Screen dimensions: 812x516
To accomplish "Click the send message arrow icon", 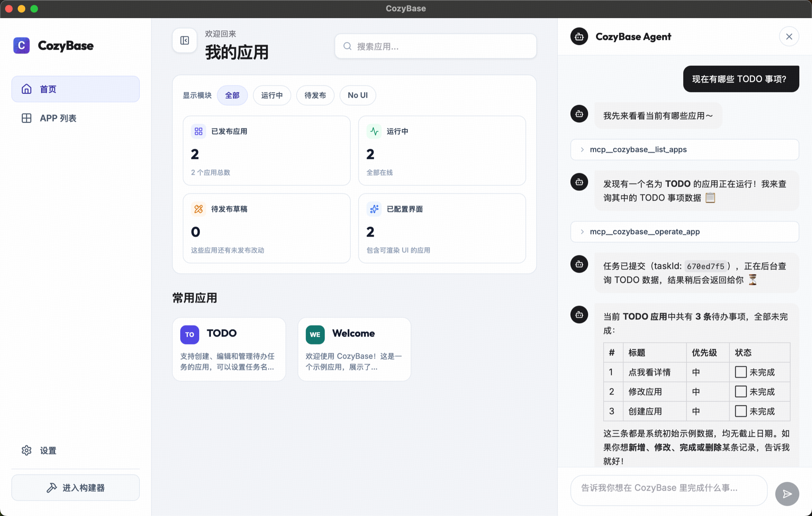I will point(787,494).
